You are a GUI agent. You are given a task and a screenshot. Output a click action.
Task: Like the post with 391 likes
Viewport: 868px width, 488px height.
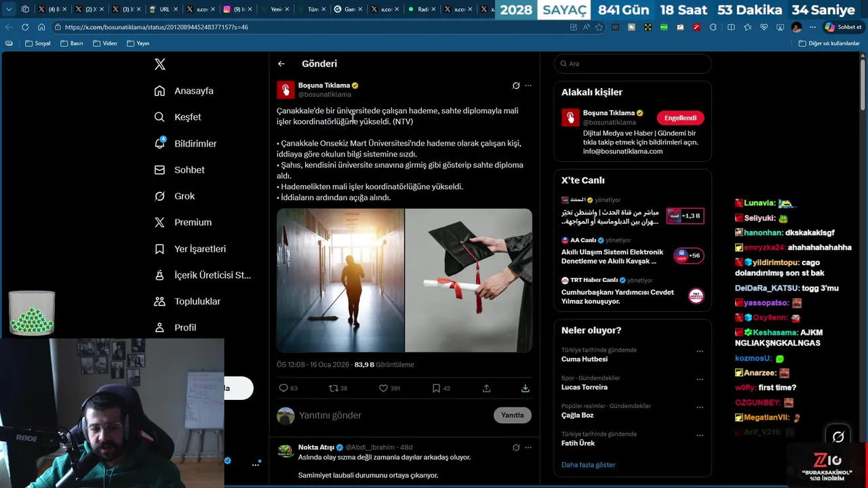pyautogui.click(x=383, y=388)
